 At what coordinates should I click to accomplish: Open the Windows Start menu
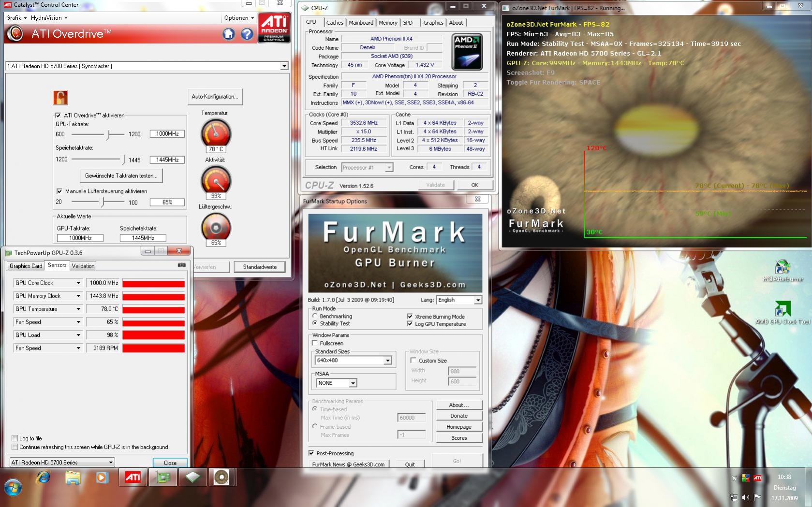pyautogui.click(x=13, y=488)
